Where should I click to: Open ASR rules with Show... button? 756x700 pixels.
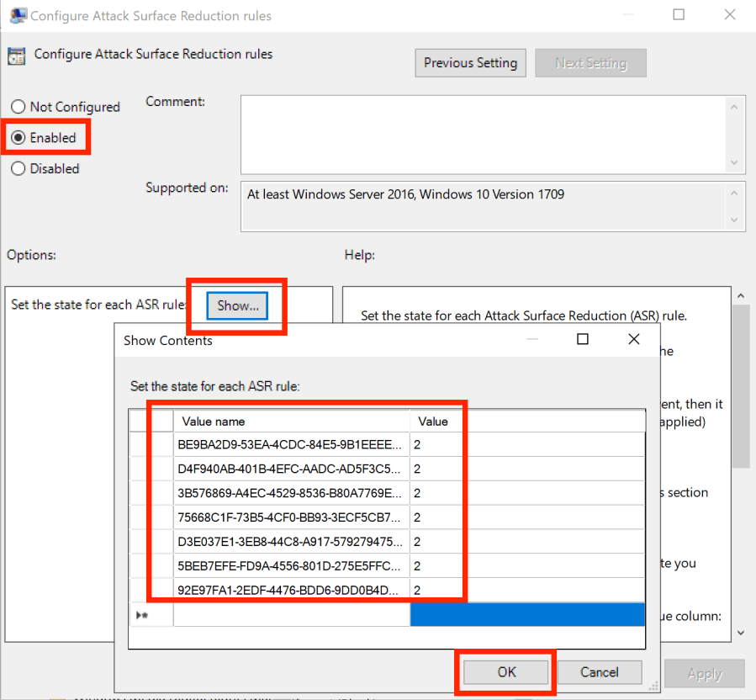tap(237, 305)
